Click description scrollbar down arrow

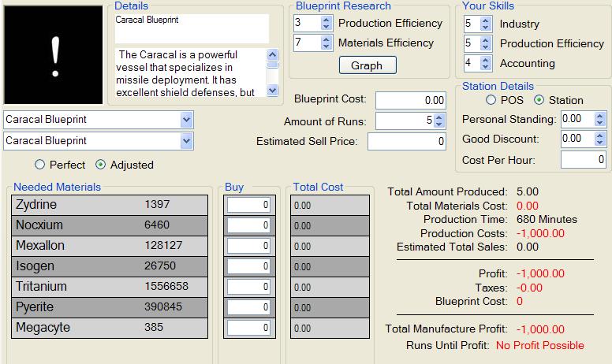click(272, 91)
